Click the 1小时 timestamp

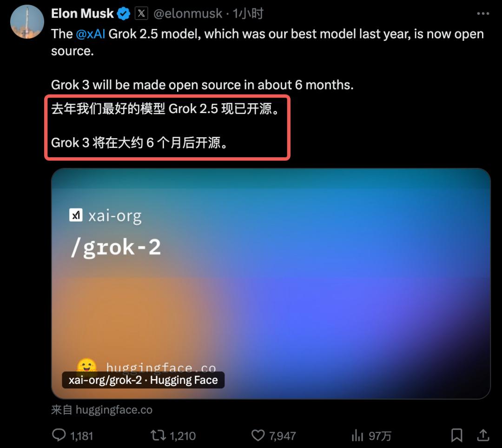(248, 13)
